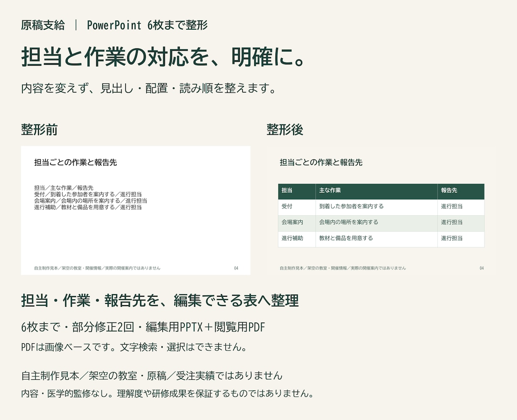Click the footer note in the 整形前 slide
The width and height of the screenshot is (517, 420).
tap(97, 268)
